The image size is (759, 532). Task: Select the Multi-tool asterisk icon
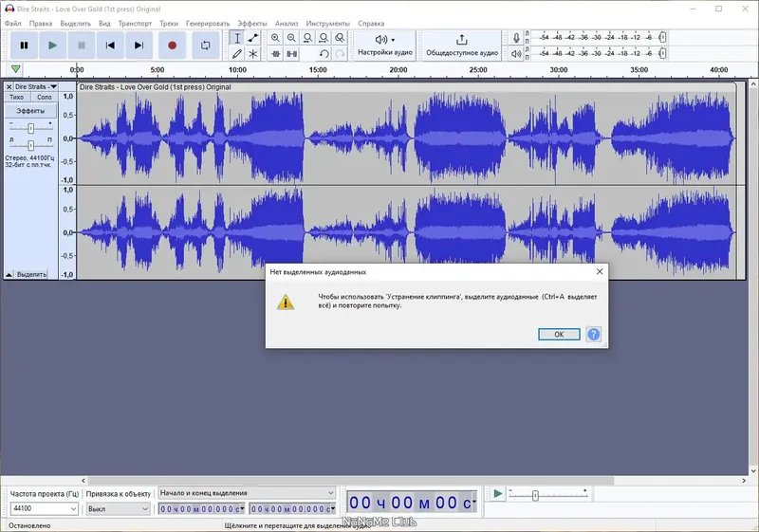(252, 54)
